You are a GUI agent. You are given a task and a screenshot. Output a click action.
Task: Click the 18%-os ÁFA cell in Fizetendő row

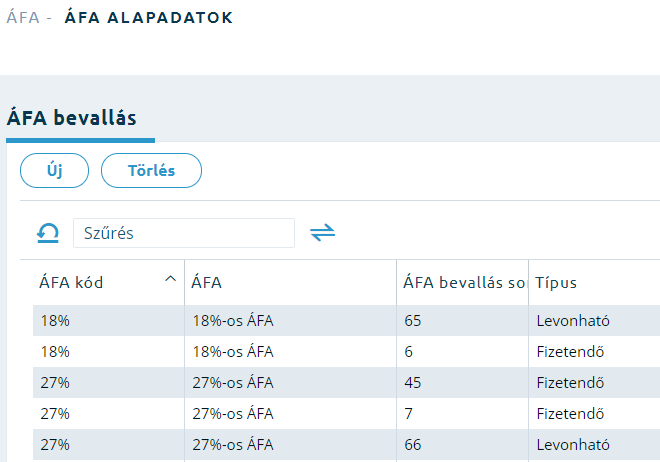coord(233,352)
